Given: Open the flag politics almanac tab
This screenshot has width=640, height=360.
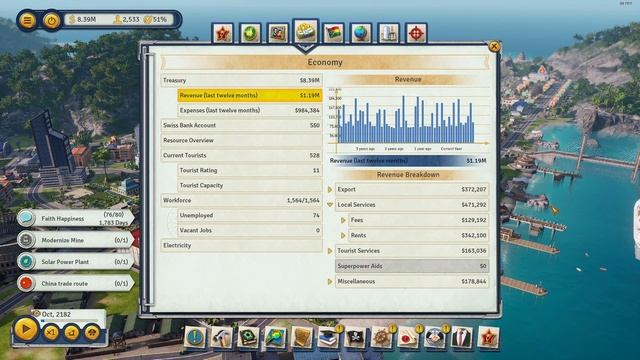Looking at the screenshot, I should 333,33.
